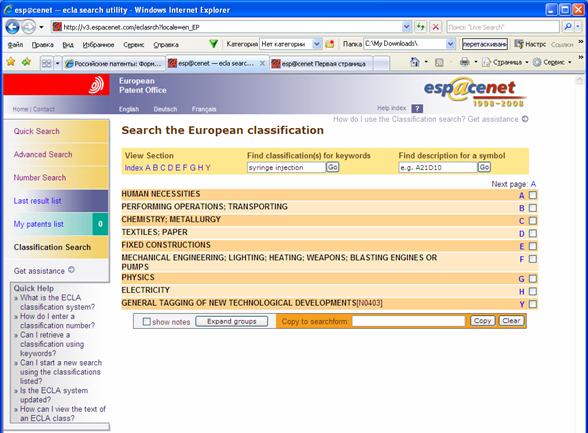
Task: Switch to the Российские патенты tab
Action: tap(114, 63)
